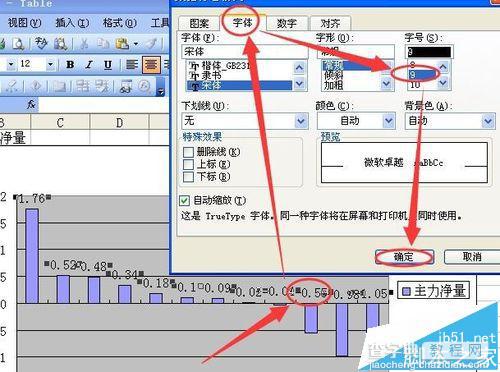Open the 视图(V) menu
The image size is (500, 372).
click(x=25, y=23)
